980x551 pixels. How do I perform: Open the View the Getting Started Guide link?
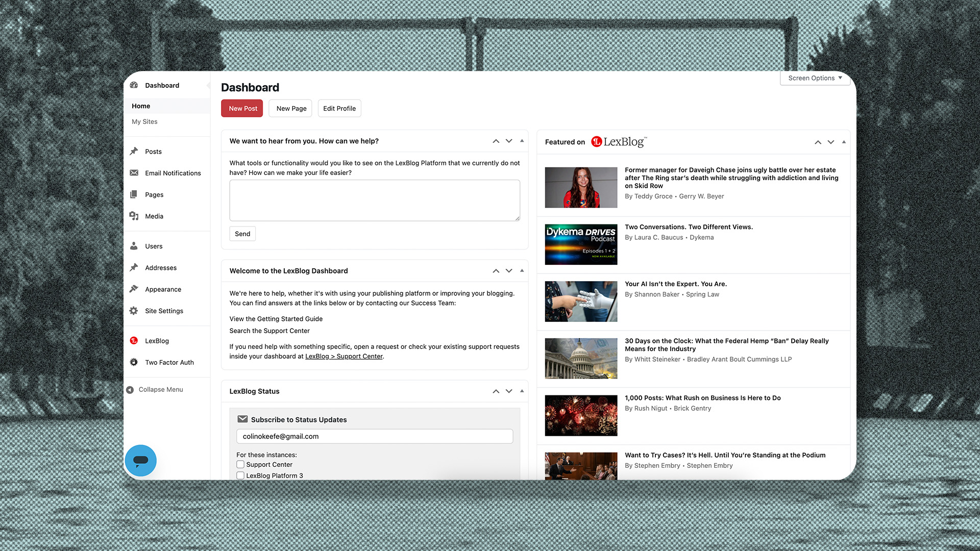tap(276, 319)
